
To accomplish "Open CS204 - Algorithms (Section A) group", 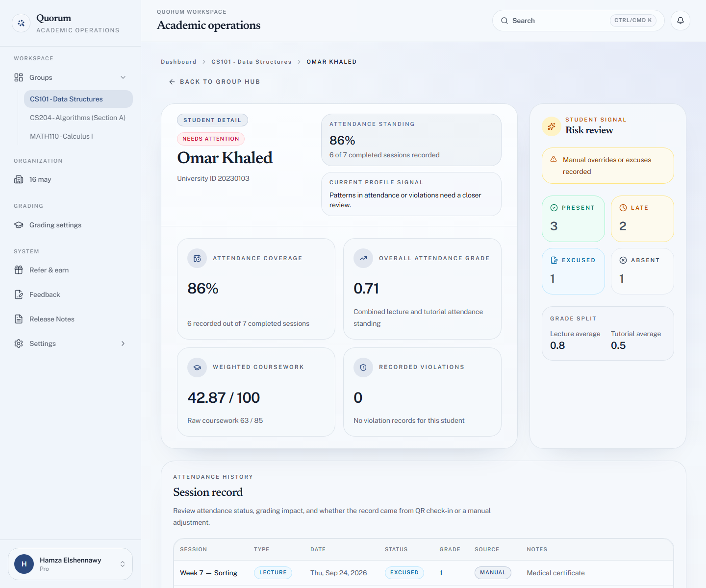I will [78, 118].
